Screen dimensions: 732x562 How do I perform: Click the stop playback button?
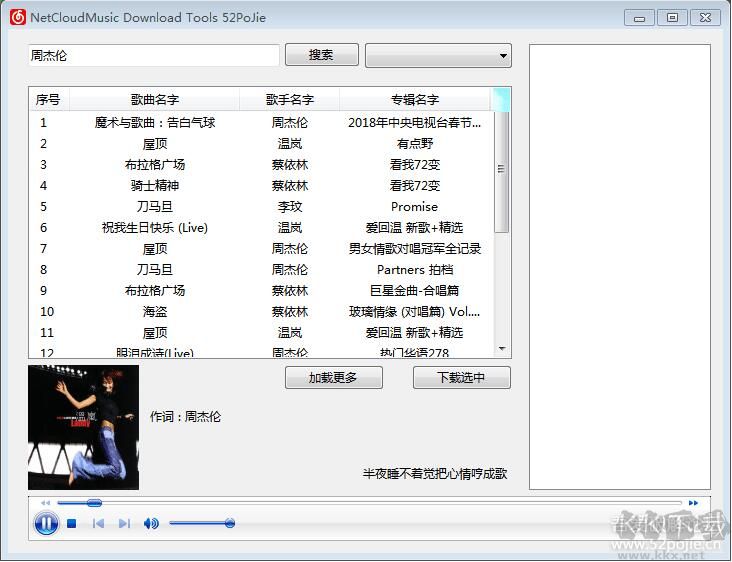(72, 523)
